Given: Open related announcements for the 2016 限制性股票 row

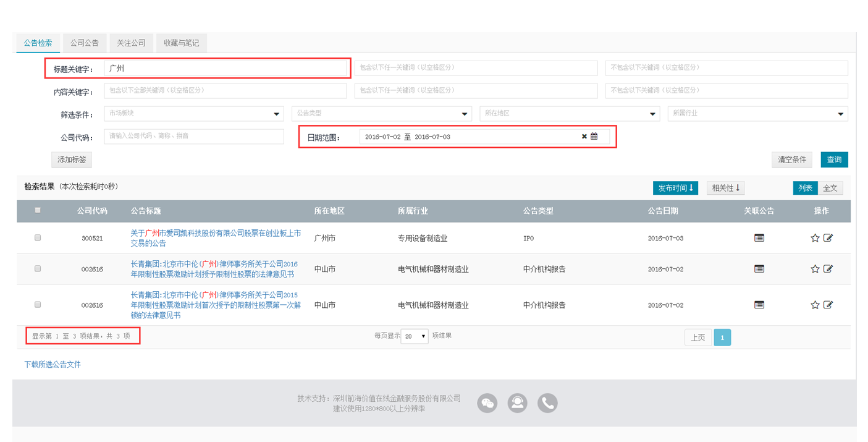Looking at the screenshot, I should coord(759,269).
